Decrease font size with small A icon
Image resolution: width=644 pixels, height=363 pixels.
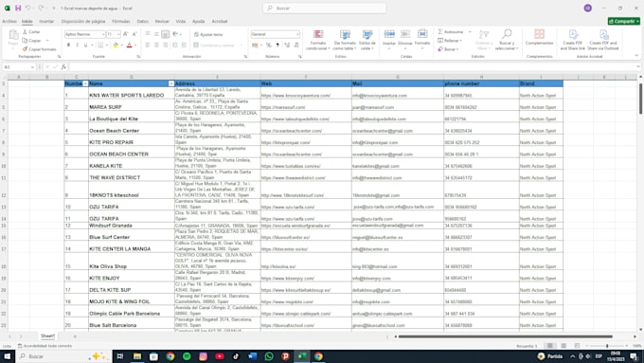click(x=134, y=34)
